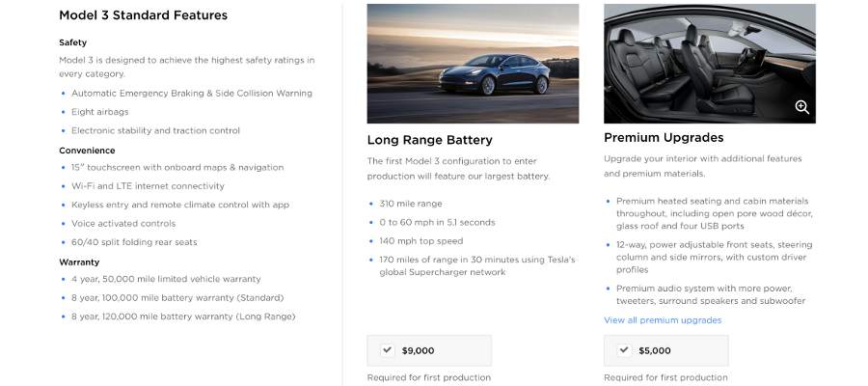
Task: Click Required for first production under $5,000
Action: [x=665, y=377]
